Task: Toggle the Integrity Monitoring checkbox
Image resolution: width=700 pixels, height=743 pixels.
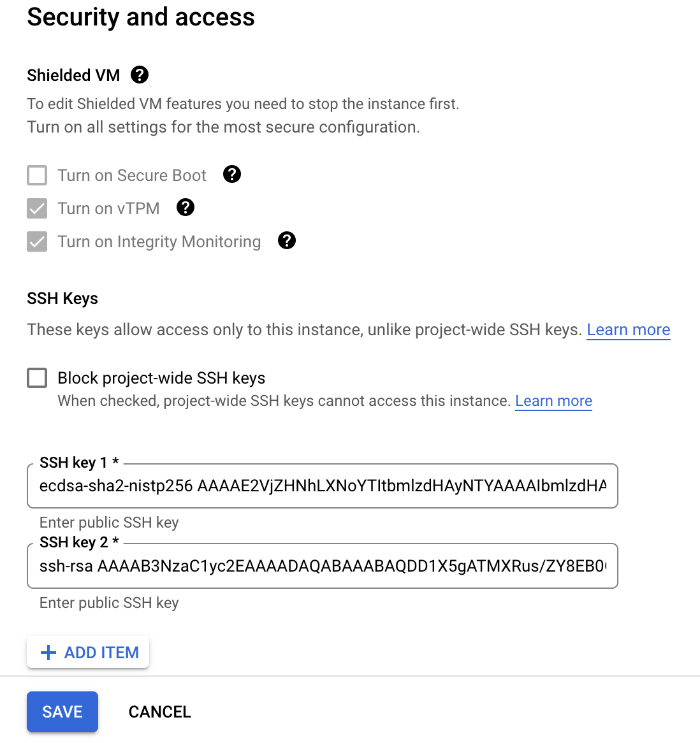Action: pos(37,242)
